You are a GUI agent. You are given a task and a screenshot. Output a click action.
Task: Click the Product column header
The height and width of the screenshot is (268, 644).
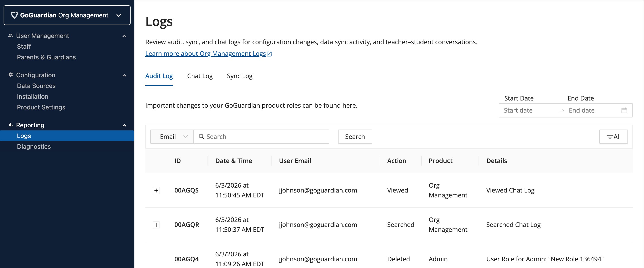pyautogui.click(x=441, y=161)
